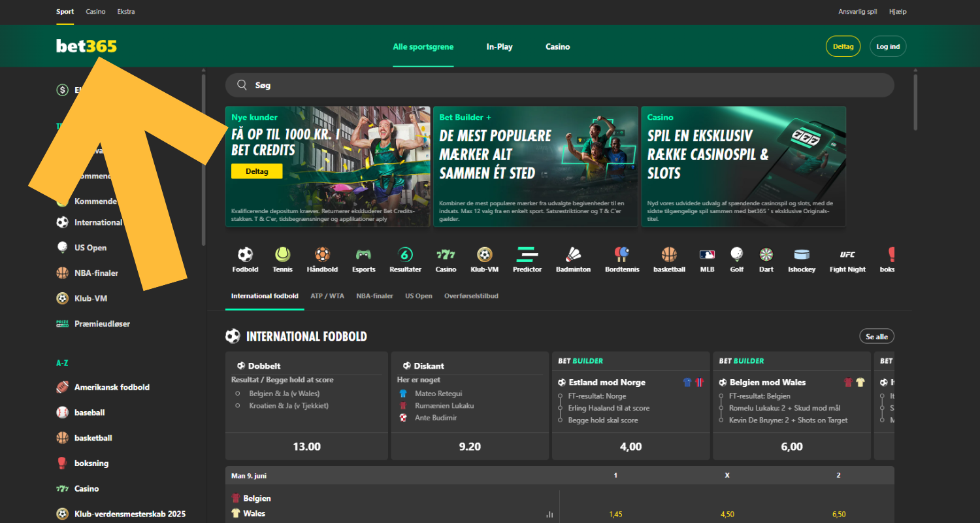Open basketball in the sports carousel
980x523 pixels.
pos(669,260)
